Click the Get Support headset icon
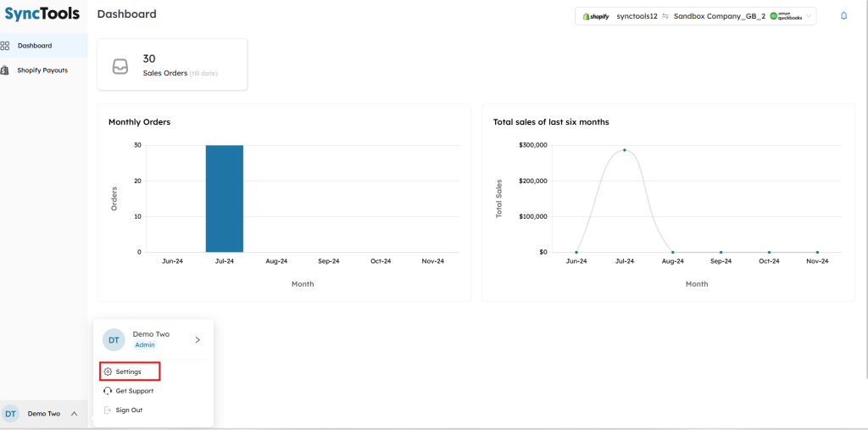The height and width of the screenshot is (430, 868). (x=108, y=391)
